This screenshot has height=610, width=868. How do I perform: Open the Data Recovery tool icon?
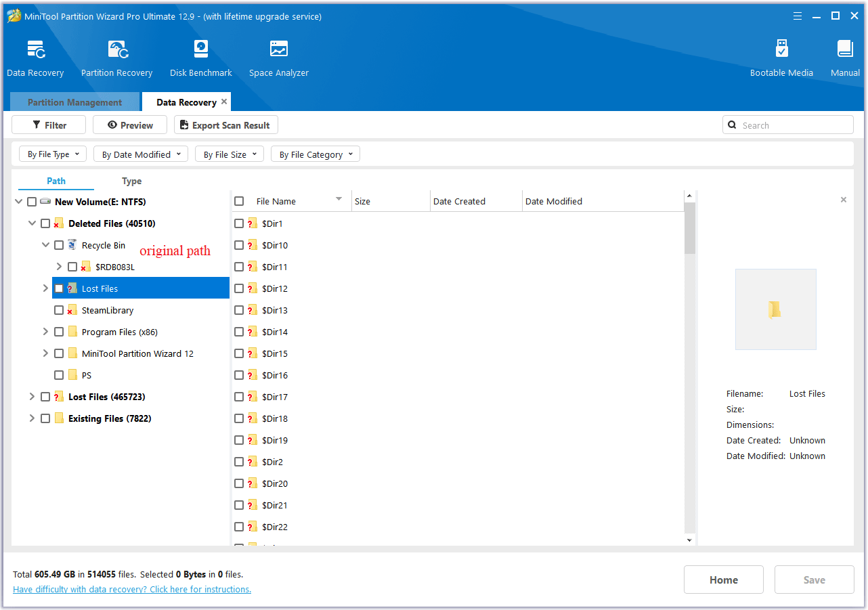[x=35, y=50]
